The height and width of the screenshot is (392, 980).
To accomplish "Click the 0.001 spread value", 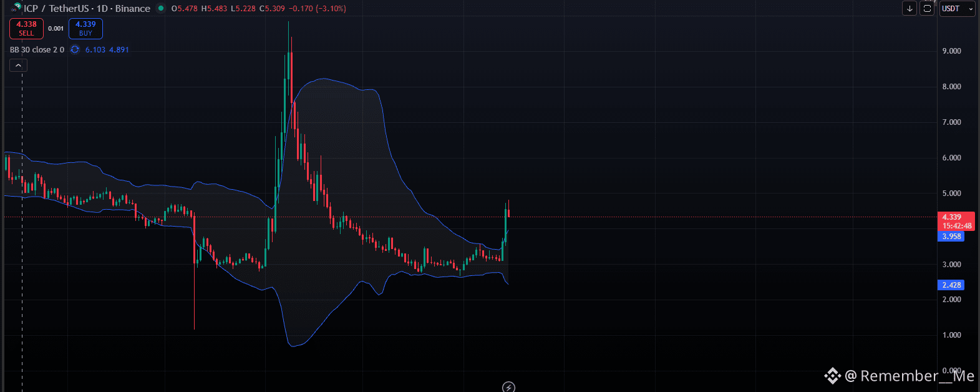I will (x=56, y=29).
